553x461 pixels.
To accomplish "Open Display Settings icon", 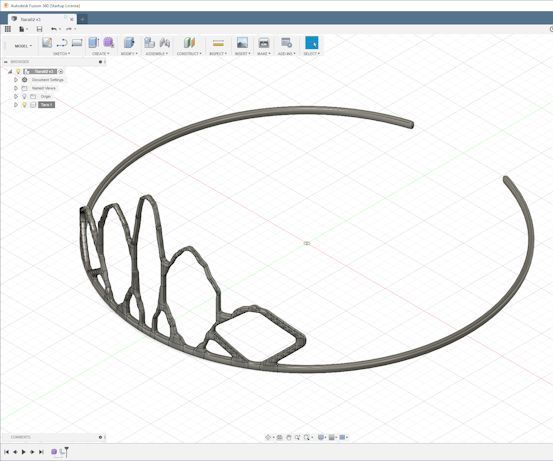I will [x=321, y=437].
